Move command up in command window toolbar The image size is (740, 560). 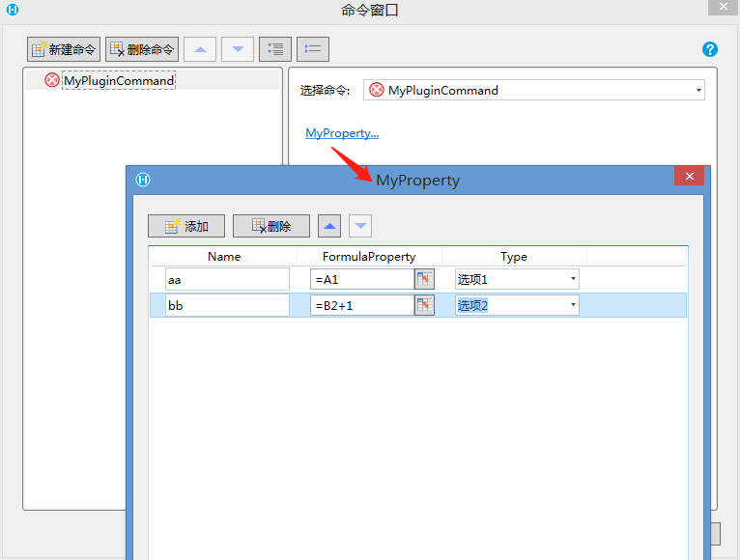pos(200,49)
